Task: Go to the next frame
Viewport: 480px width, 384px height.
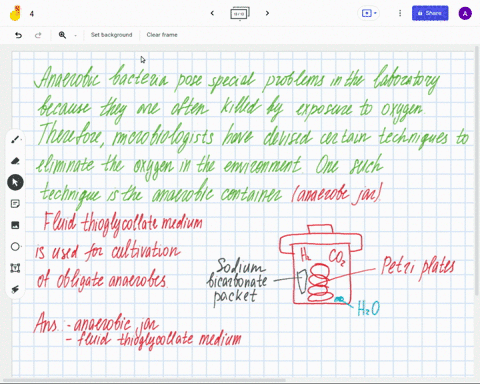Action: 267,13
